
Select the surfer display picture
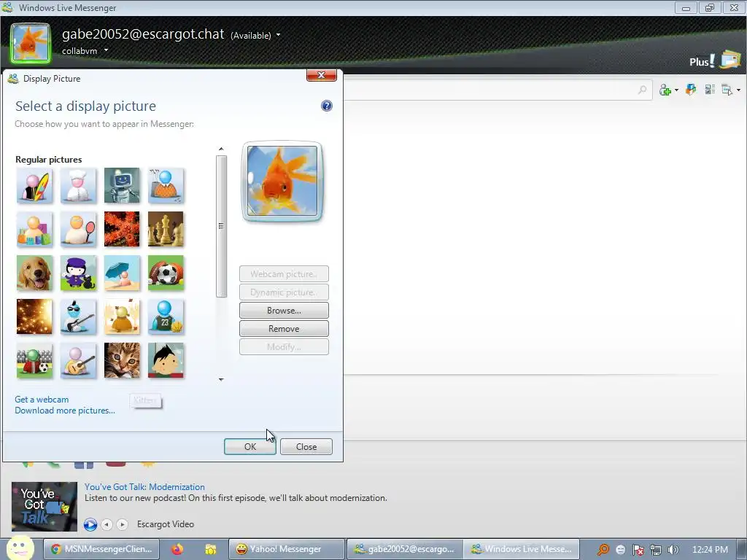(x=35, y=185)
